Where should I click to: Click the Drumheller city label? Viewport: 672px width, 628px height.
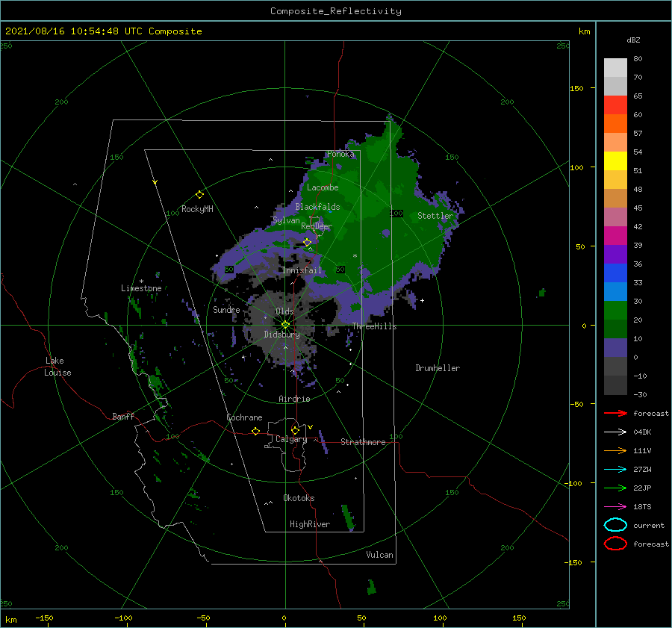click(438, 368)
